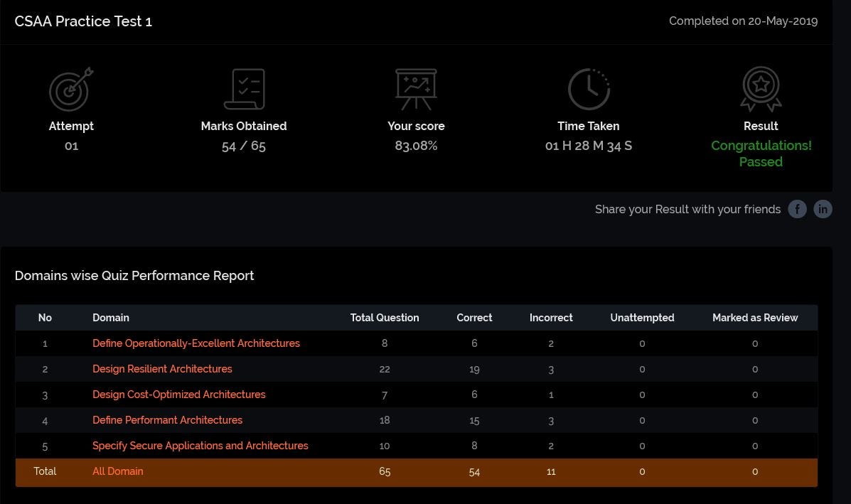Open the All Domain summary link
The image size is (851, 504).
[118, 471]
